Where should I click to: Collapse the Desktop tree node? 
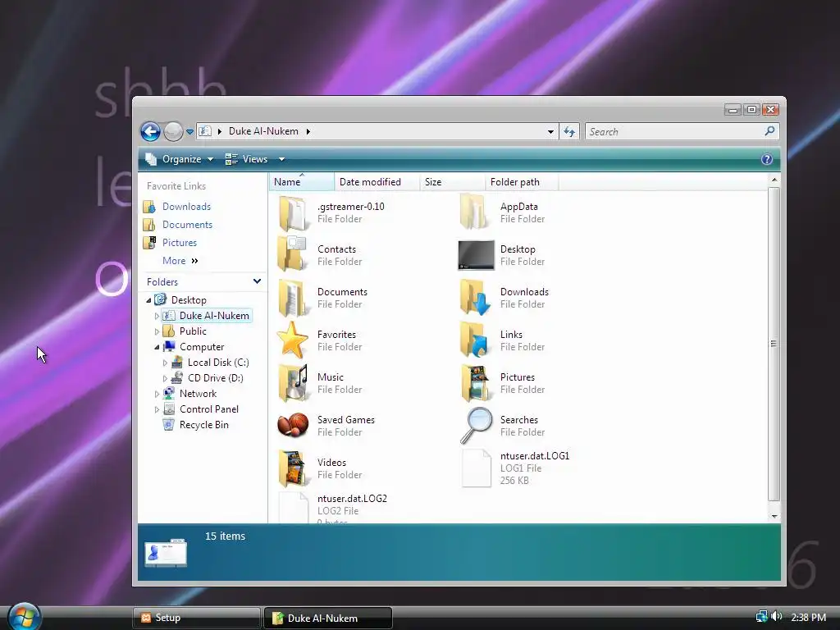[149, 300]
